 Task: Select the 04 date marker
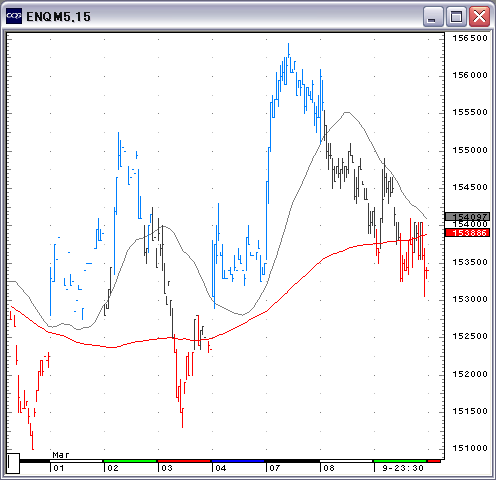(x=221, y=468)
